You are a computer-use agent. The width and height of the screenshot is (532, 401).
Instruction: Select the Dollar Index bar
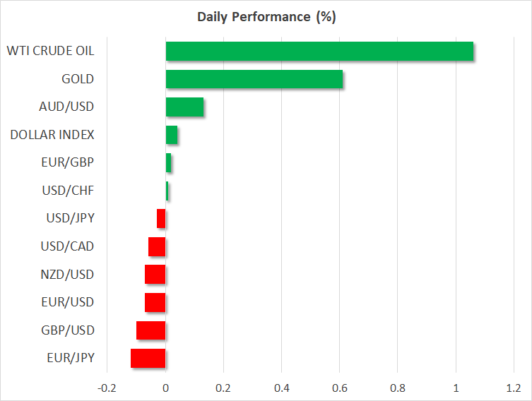tap(172, 135)
